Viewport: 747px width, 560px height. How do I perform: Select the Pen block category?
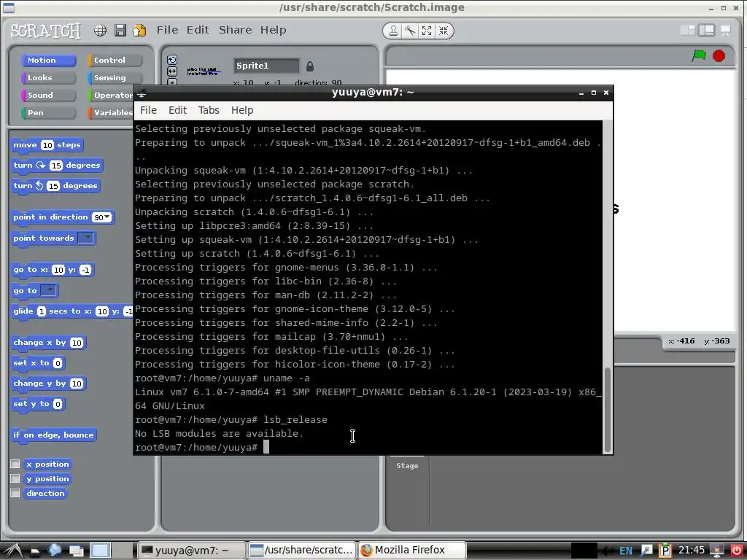(49, 113)
